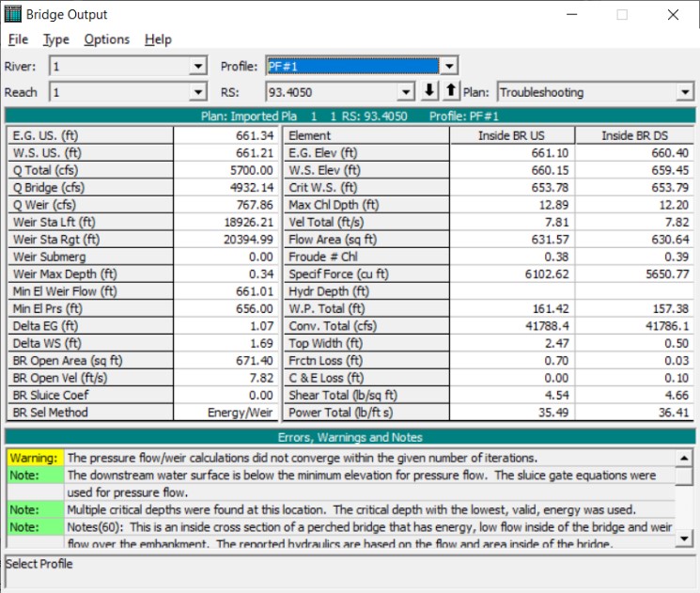Click the yellow Warning: label
The image size is (700, 593).
[36, 459]
